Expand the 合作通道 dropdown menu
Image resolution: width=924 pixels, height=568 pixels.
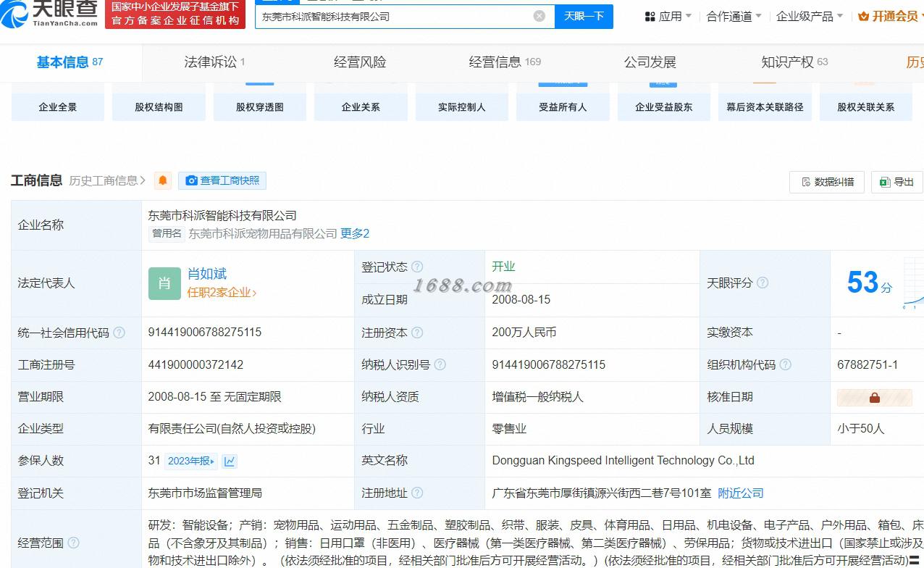click(x=734, y=16)
